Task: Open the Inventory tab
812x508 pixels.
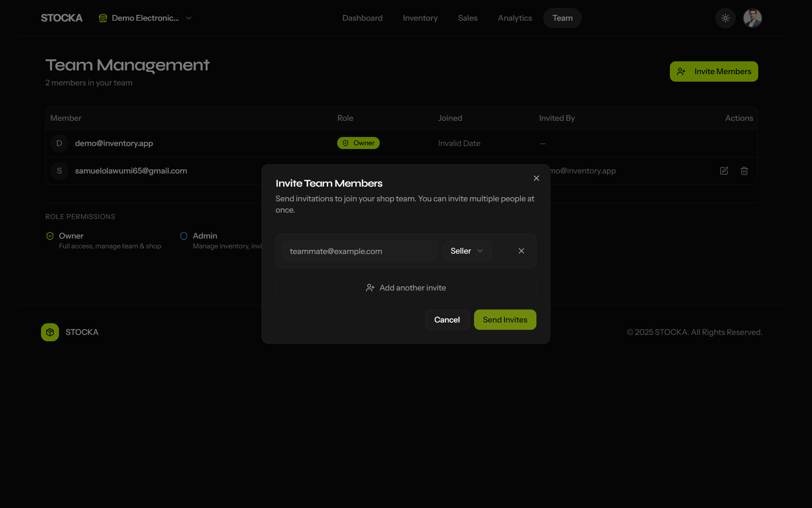Action: pyautogui.click(x=420, y=18)
